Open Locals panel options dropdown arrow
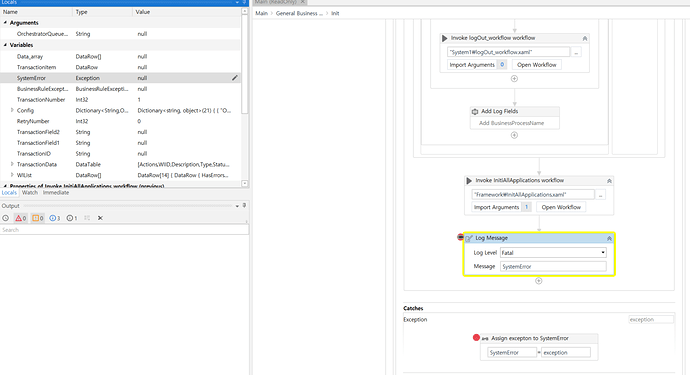Screen dimensions: 690x375 [x=237, y=2]
